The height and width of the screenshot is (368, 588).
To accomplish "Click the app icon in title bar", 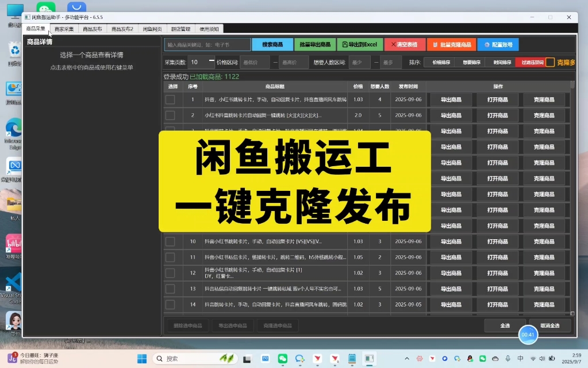I will click(x=28, y=17).
